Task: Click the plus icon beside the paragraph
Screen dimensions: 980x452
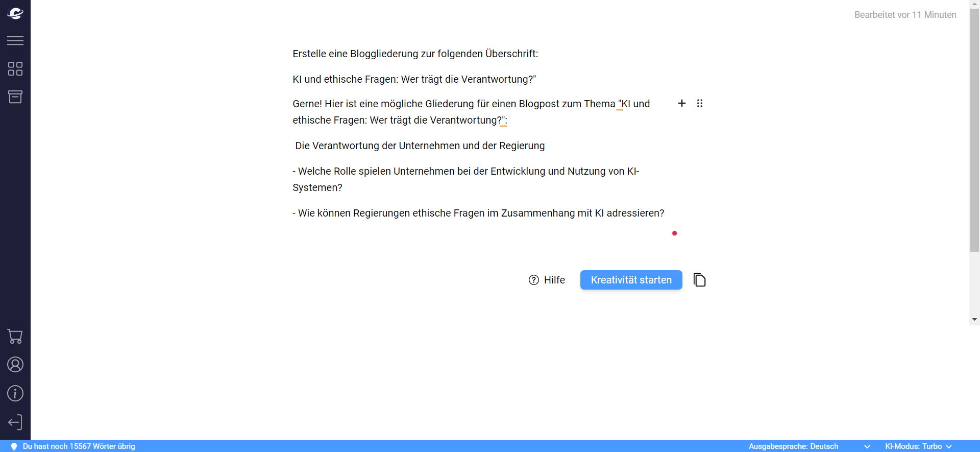Action: tap(681, 104)
